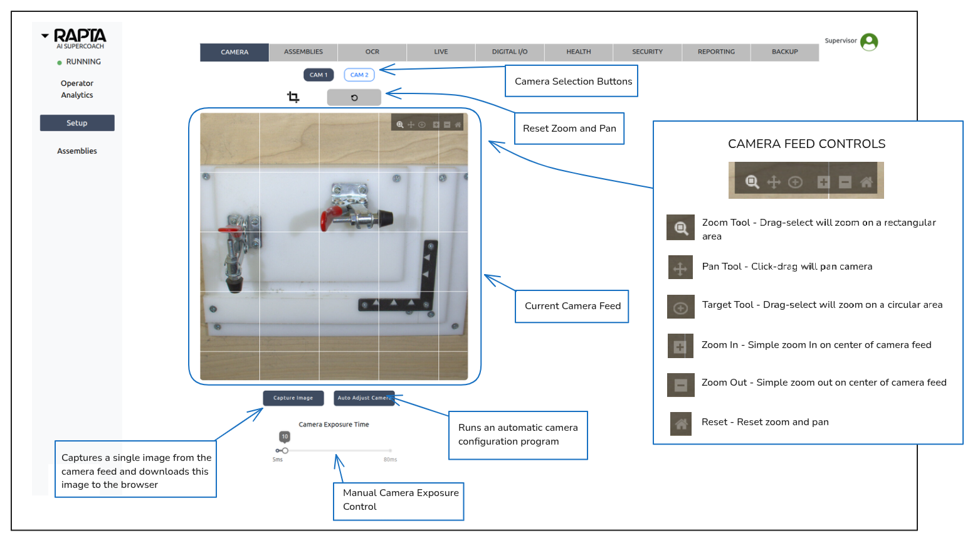This screenshot has width=980, height=545.
Task: Select the Zoom tool in the feed overlay toolbar
Action: (x=400, y=125)
